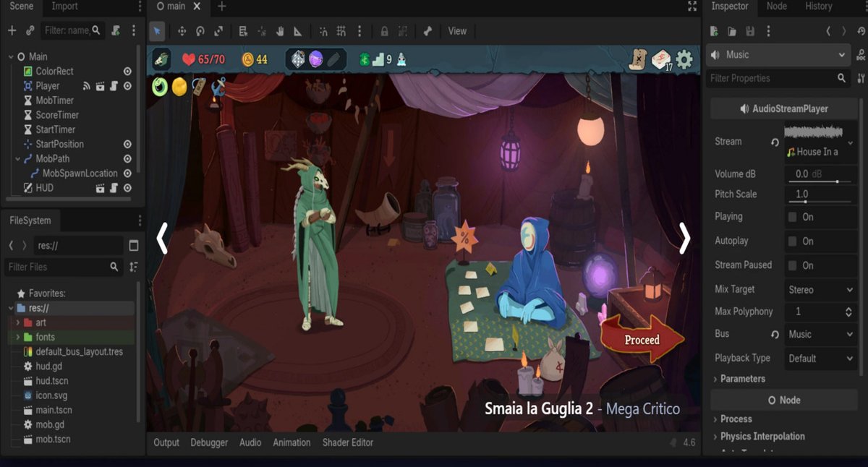The width and height of the screenshot is (868, 467).
Task: Expand the Physics Interpolation section
Action: coord(762,437)
